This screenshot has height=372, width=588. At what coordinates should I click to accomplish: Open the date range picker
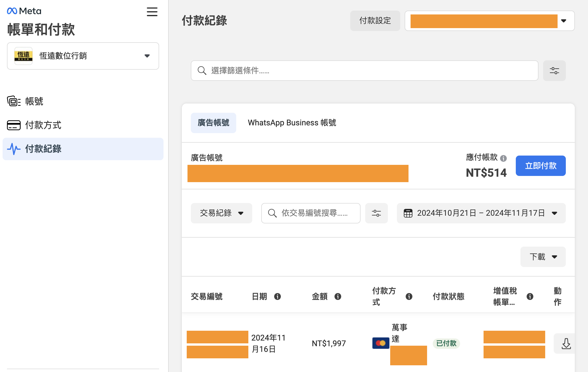481,213
